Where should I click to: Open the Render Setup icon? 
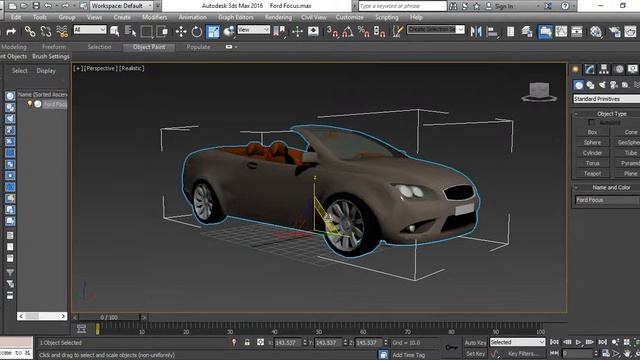[614, 31]
